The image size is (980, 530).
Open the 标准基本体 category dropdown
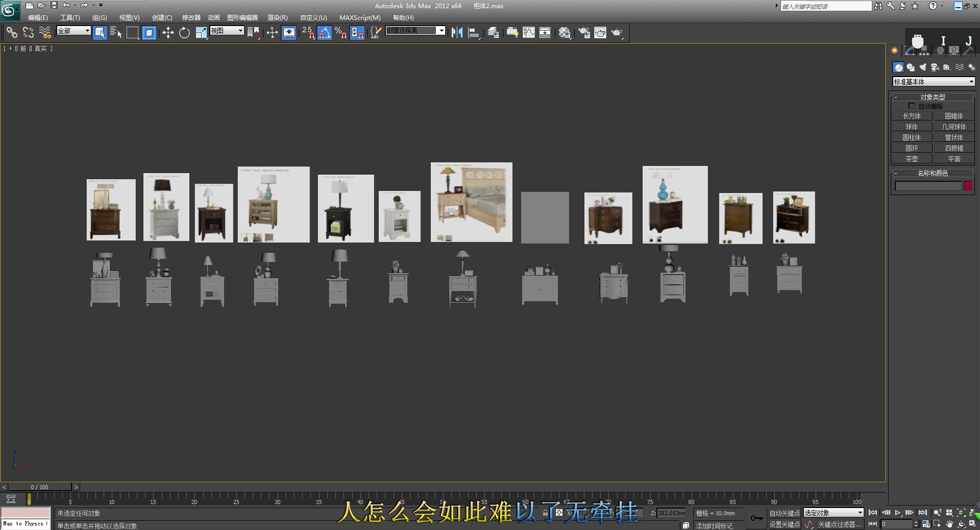pyautogui.click(x=934, y=82)
